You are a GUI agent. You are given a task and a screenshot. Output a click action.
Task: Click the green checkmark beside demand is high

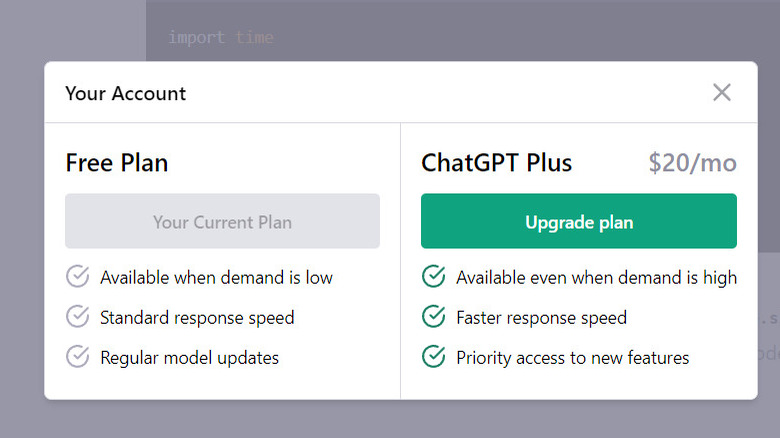click(x=433, y=277)
